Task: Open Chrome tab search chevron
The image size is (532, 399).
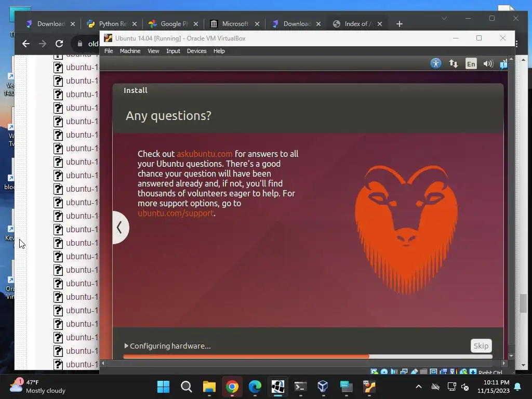Action: point(444,18)
